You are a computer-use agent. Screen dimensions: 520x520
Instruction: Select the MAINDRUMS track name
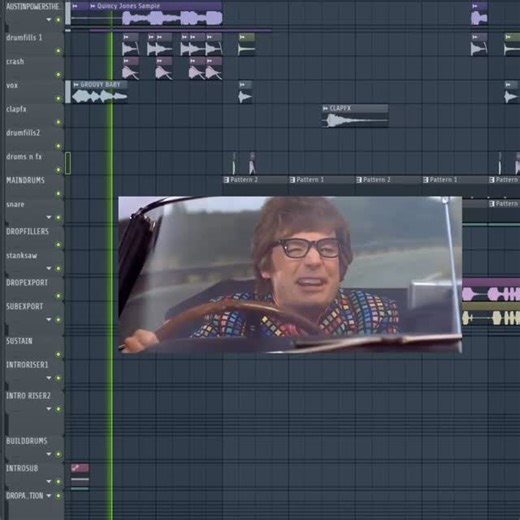pyautogui.click(x=25, y=181)
